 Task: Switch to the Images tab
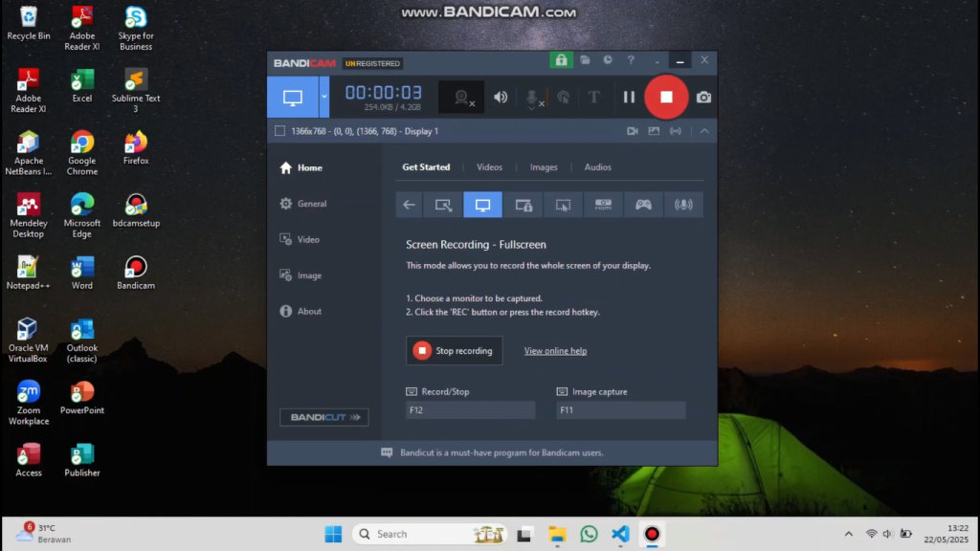coord(544,167)
